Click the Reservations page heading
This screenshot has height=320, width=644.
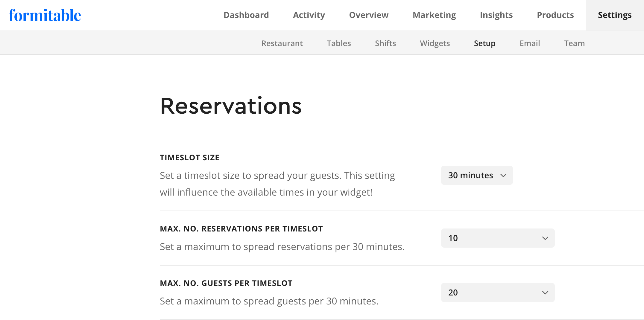point(231,106)
